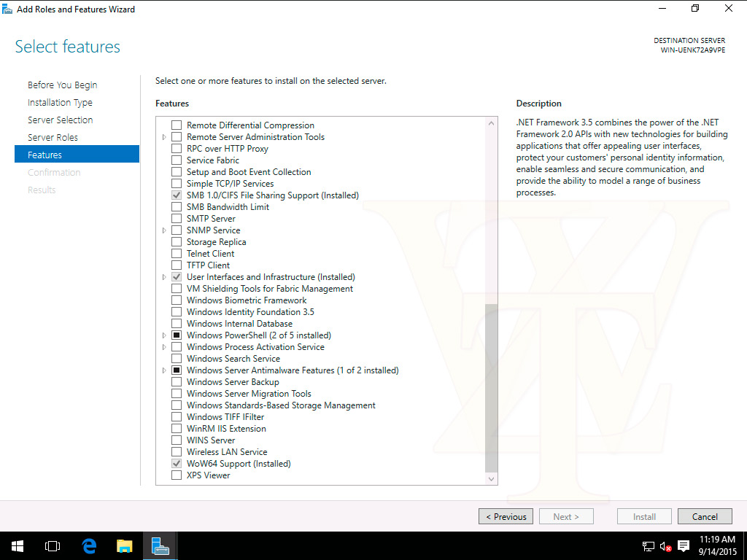
Task: Click the muted volume tray icon
Action: point(665,545)
